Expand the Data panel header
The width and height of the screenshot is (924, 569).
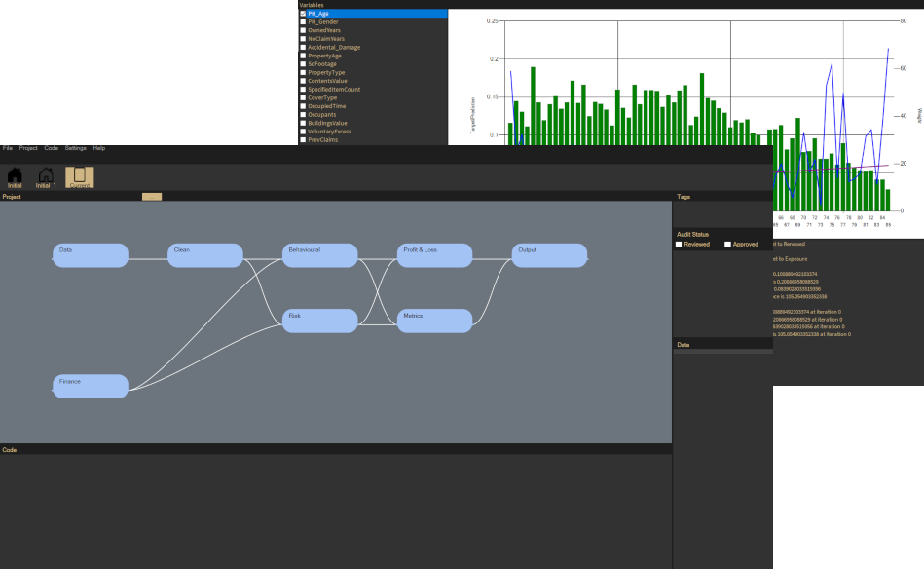tap(682, 344)
